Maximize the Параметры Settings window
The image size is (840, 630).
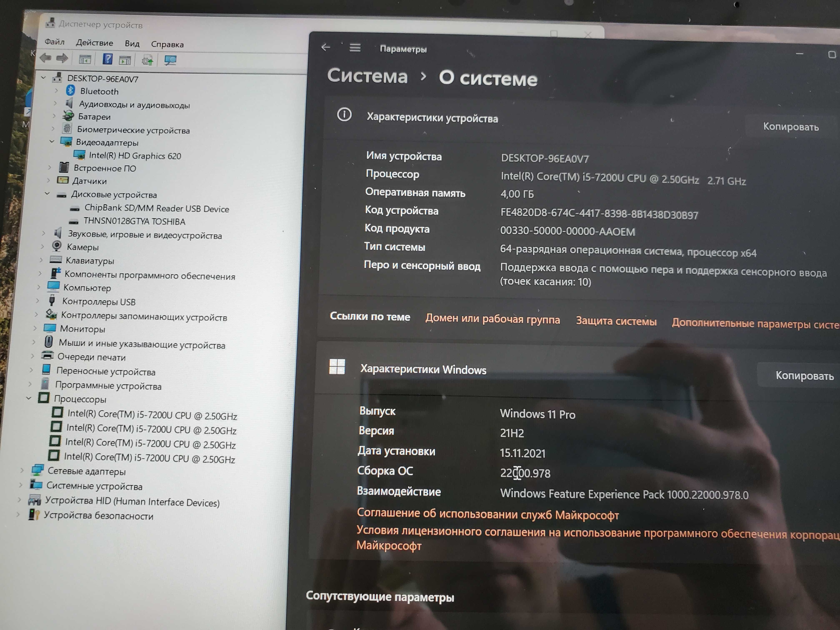coord(832,55)
